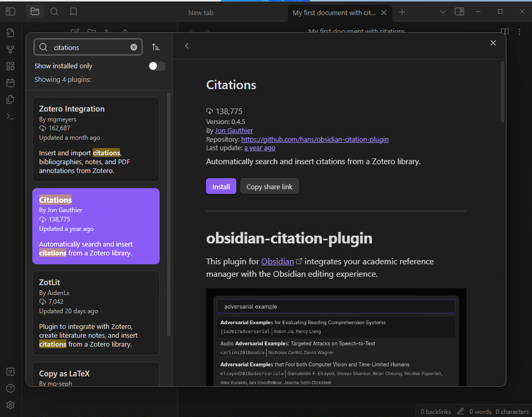Select the Zotero Integration plugin card
Image resolution: width=532 pixels, height=417 pixels.
[x=96, y=139]
